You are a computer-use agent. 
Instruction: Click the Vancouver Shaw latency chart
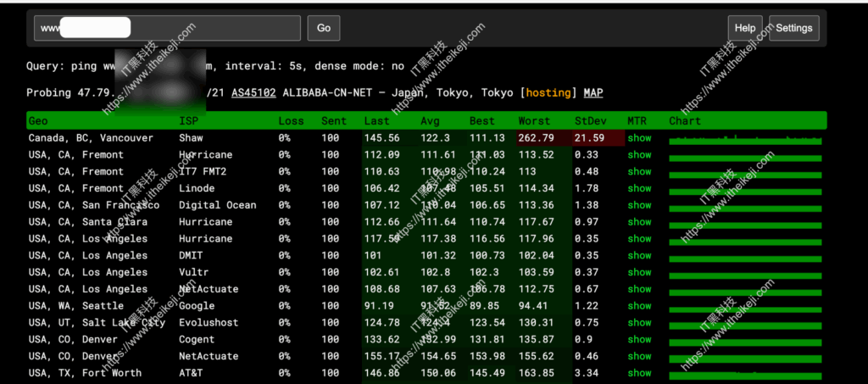746,139
